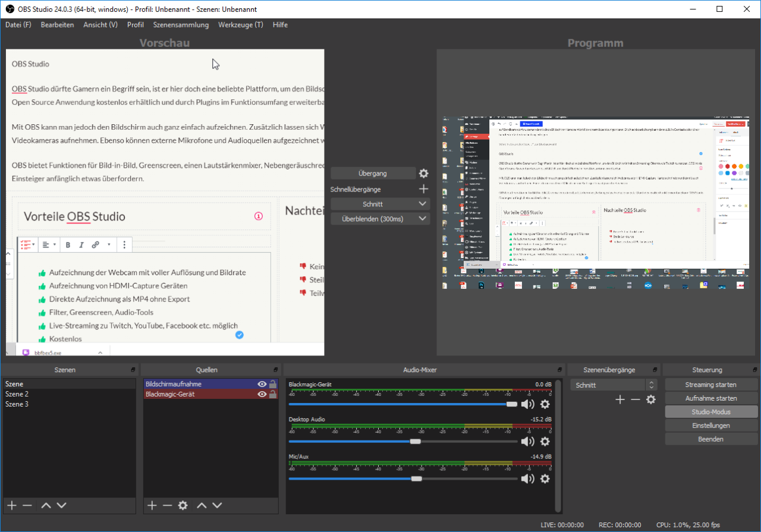761x532 pixels.
Task: Open the Szenensammlung menu
Action: 181,24
